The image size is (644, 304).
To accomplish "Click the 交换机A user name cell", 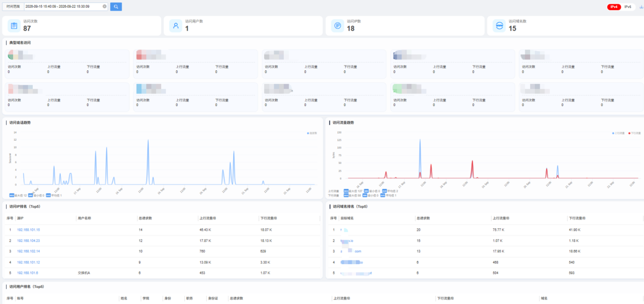I will (x=84, y=273).
